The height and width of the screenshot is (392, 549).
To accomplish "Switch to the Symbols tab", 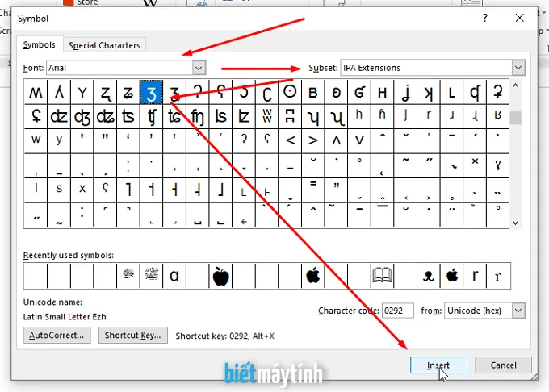I will (x=40, y=44).
